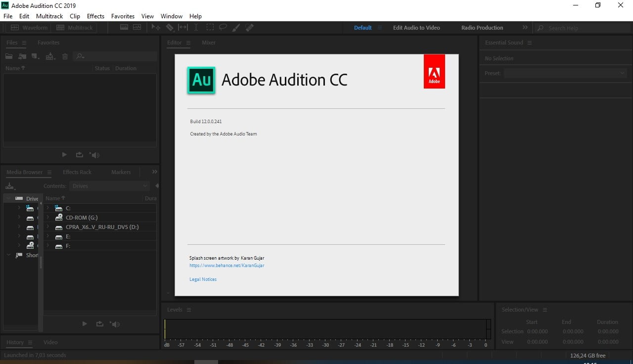Toggle Loop Playback in Files panel
Screen dimensions: 633x364
[80, 155]
